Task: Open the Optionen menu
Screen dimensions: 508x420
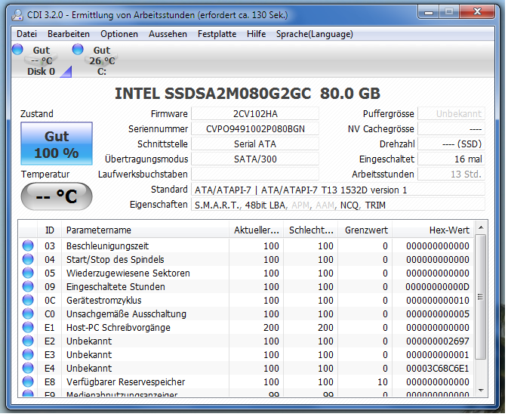Action: click(x=119, y=34)
